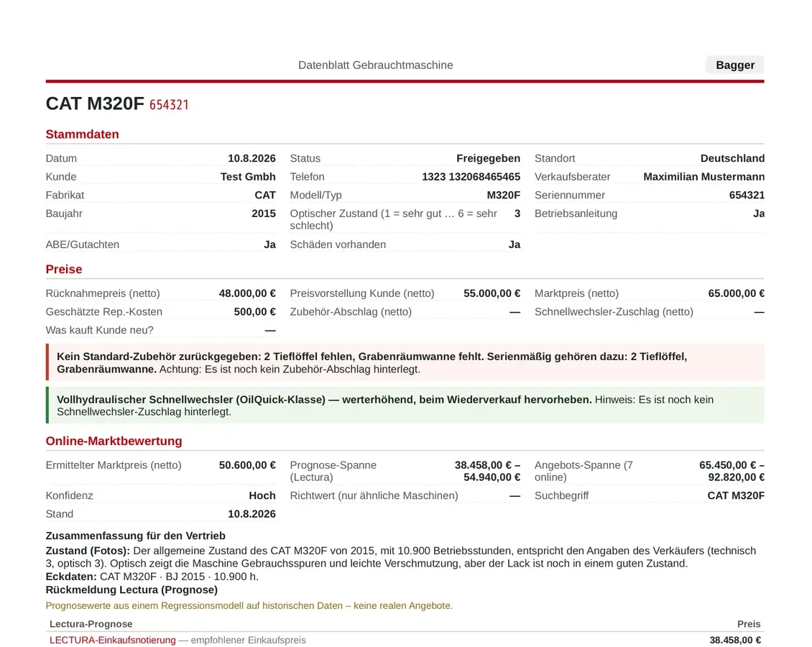Click the Zustand (Fotos) bold label
Screen dimensions: 812x647
click(x=88, y=551)
